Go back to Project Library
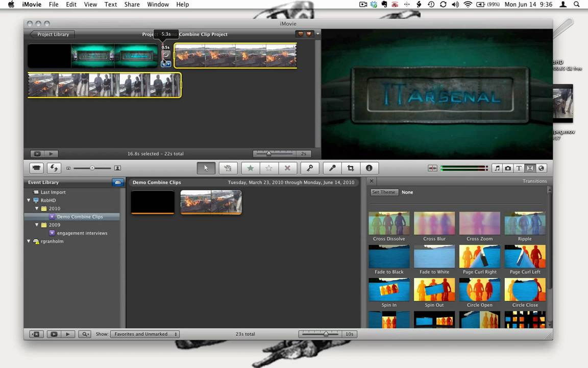 point(52,34)
